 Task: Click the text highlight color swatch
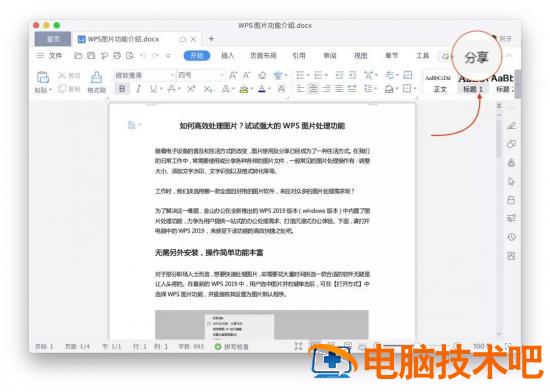pyautogui.click(x=244, y=89)
